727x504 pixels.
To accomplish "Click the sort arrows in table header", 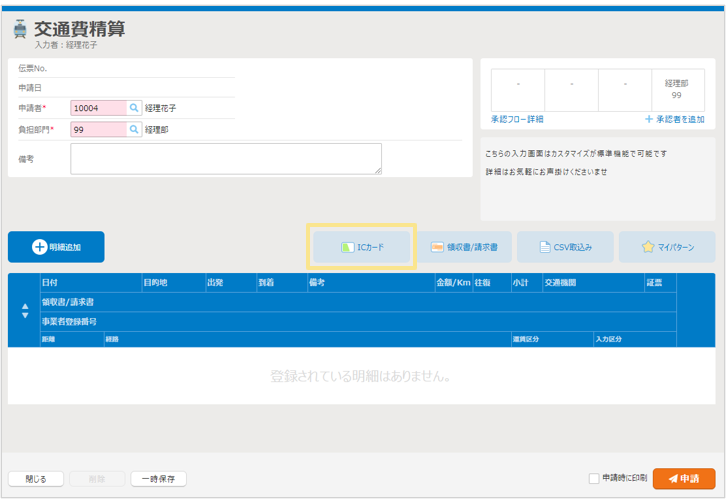I will tap(25, 311).
